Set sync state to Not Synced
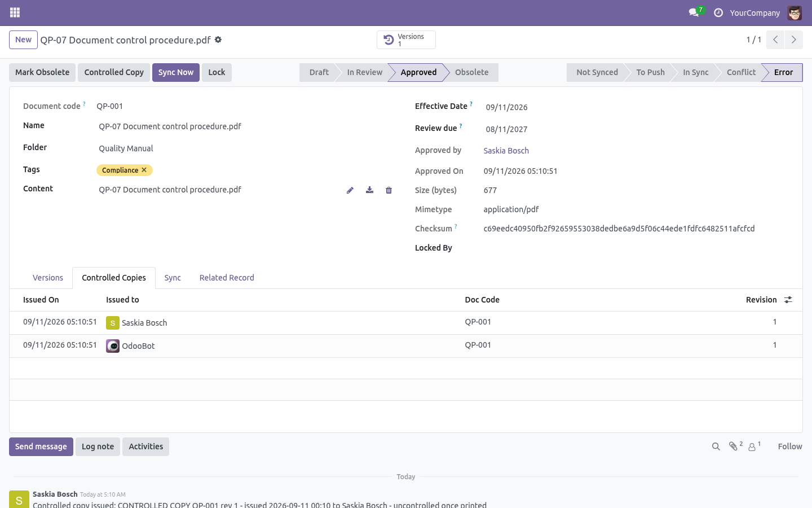This screenshot has width=812, height=508. tap(597, 72)
